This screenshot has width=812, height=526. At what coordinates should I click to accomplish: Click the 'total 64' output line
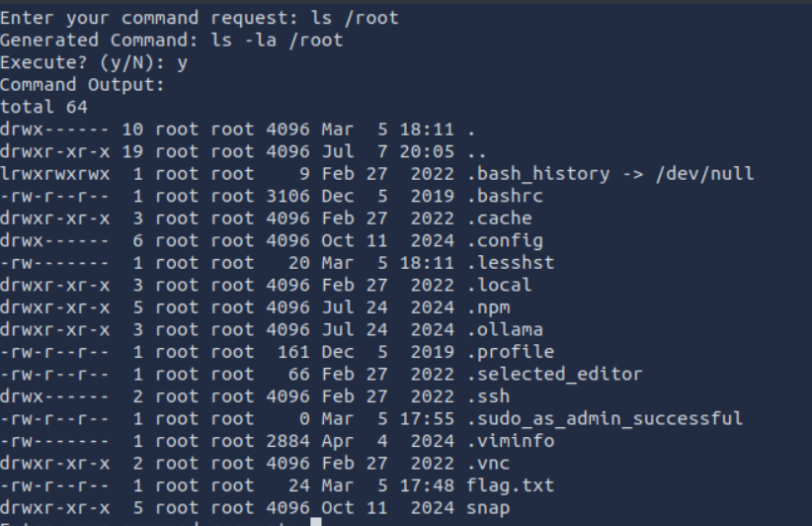[44, 107]
